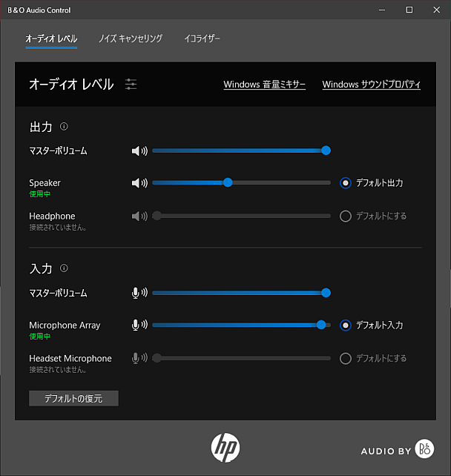This screenshot has height=476, width=451.
Task: Click the HP logo
Action: coord(225,448)
